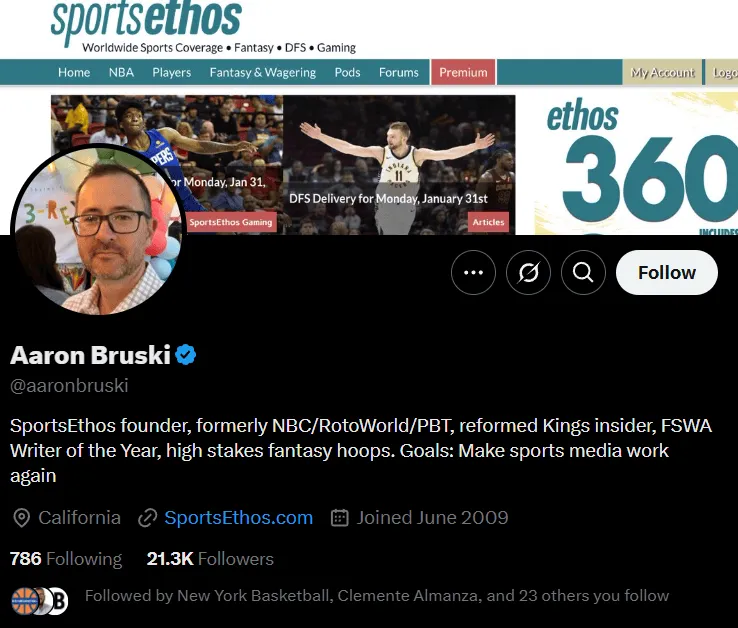
Task: Select the Fantasy & Wagering menu item
Action: 263,72
